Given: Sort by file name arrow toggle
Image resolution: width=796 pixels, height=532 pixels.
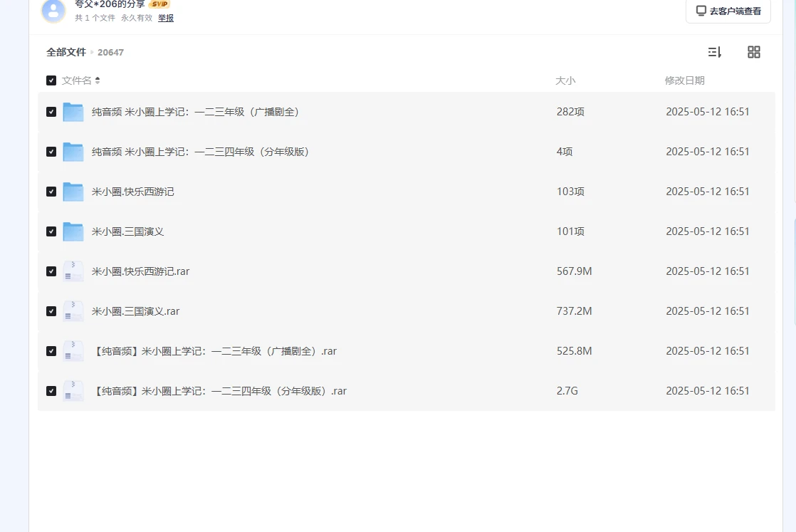Looking at the screenshot, I should click(x=98, y=80).
